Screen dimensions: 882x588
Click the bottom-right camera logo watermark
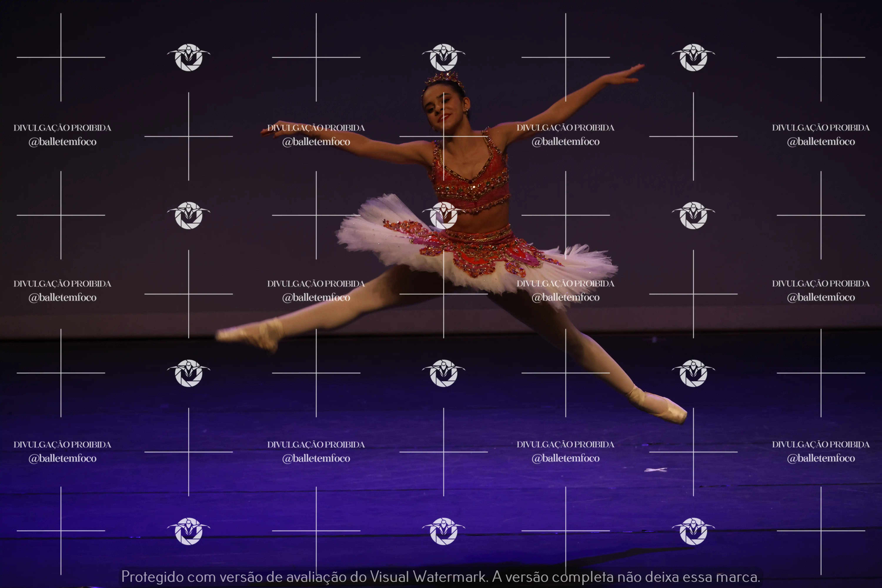(x=693, y=531)
